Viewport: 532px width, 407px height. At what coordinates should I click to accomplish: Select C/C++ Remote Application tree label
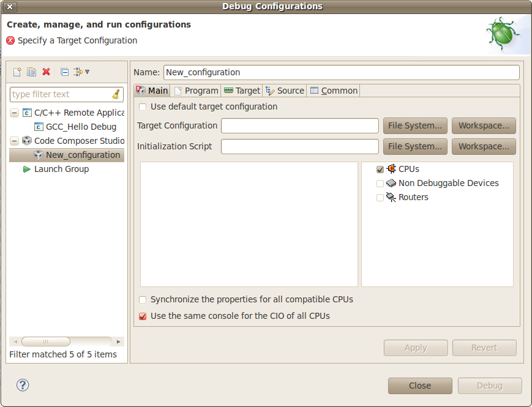79,113
